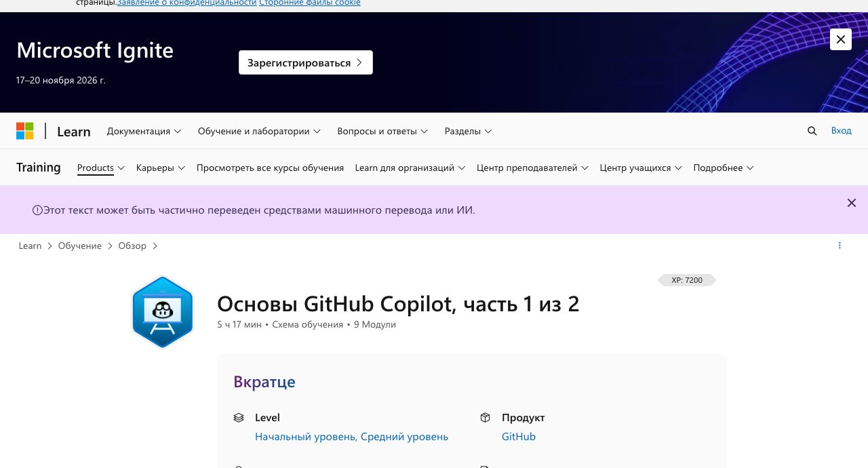Go to Learn in the breadcrumb

30,246
